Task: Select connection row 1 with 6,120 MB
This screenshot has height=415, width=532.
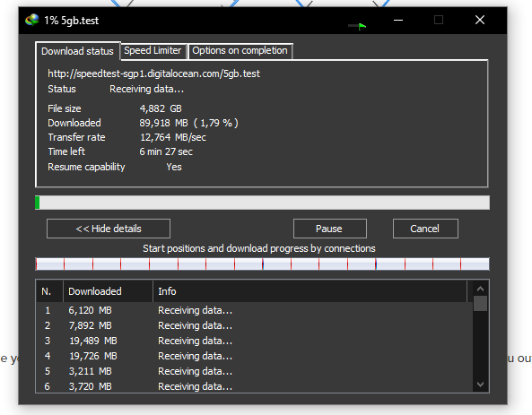Action: (255, 310)
